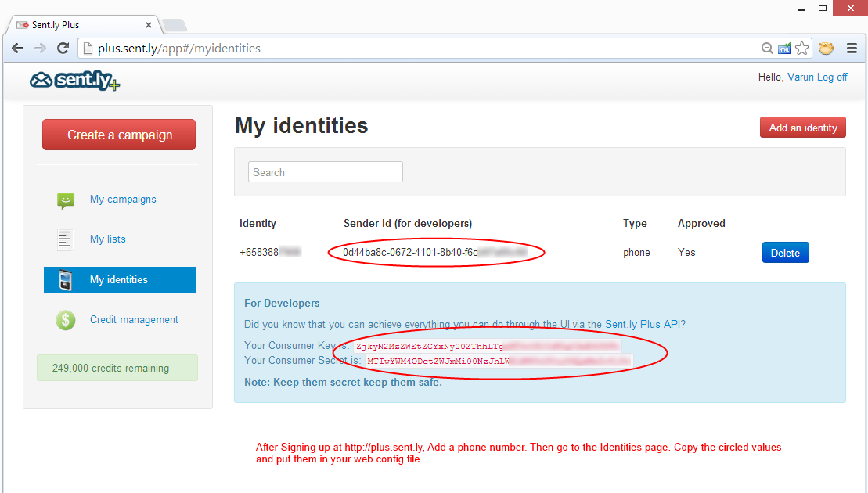
Task: Minimize the browser window
Action: pos(801,9)
